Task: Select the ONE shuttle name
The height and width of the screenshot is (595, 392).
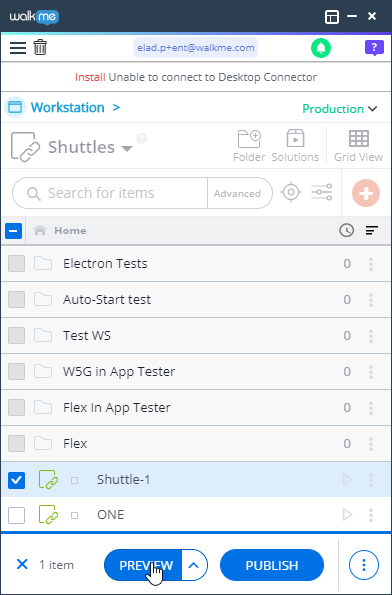Action: click(x=110, y=515)
